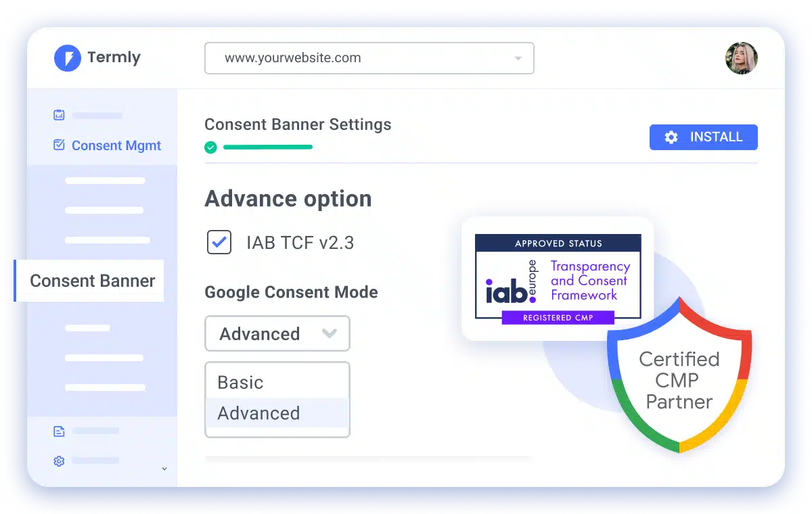Click the 'Advance option' heading
Viewport: 812px width, 514px height.
pos(288,199)
